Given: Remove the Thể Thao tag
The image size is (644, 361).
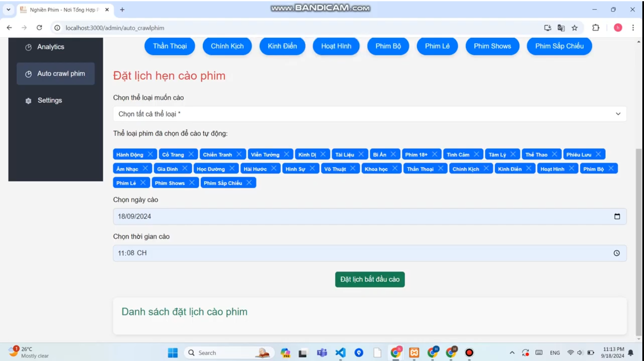Looking at the screenshot, I should (555, 154).
